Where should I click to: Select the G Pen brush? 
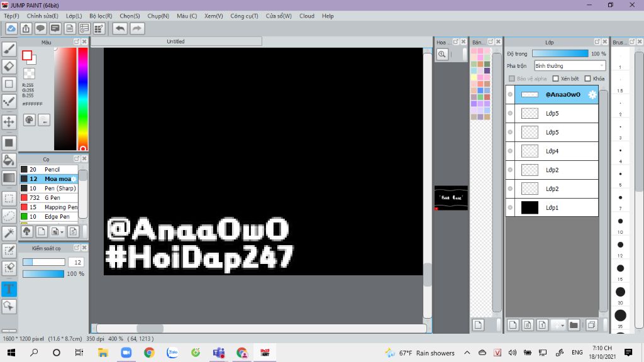[49, 198]
